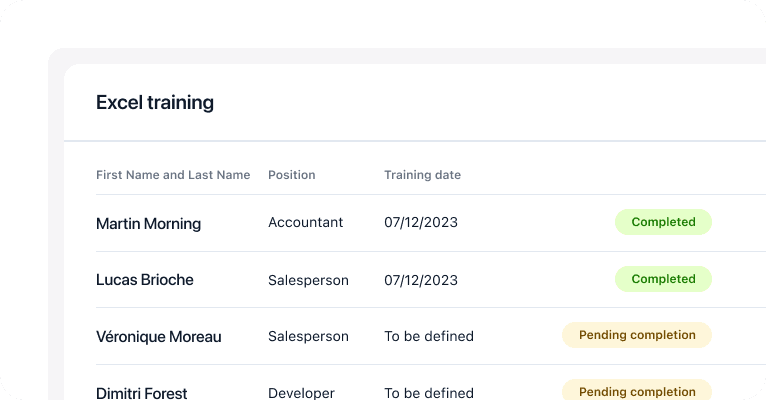Open Véronique Moreau's entry
This screenshot has width=766, height=400.
158,337
